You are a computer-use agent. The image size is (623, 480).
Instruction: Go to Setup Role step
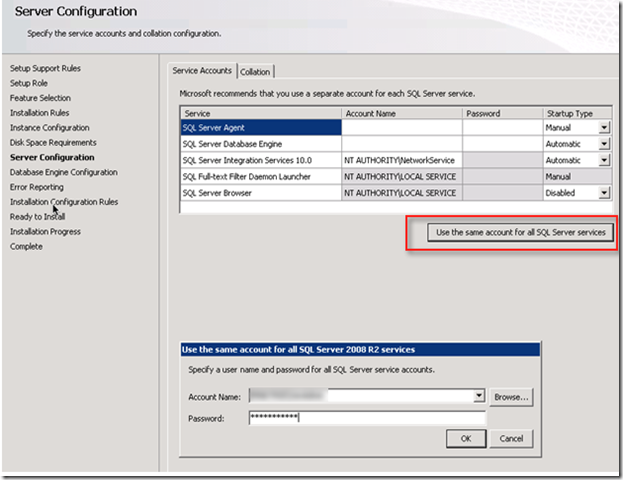pos(29,83)
